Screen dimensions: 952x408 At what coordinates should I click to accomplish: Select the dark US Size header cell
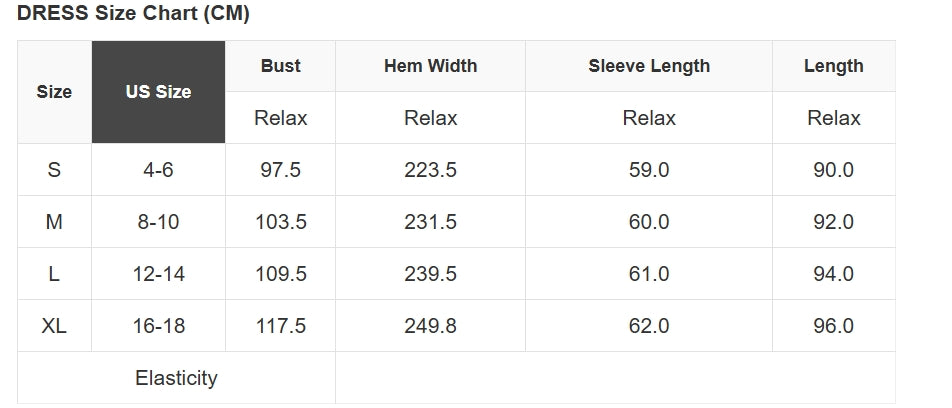158,92
